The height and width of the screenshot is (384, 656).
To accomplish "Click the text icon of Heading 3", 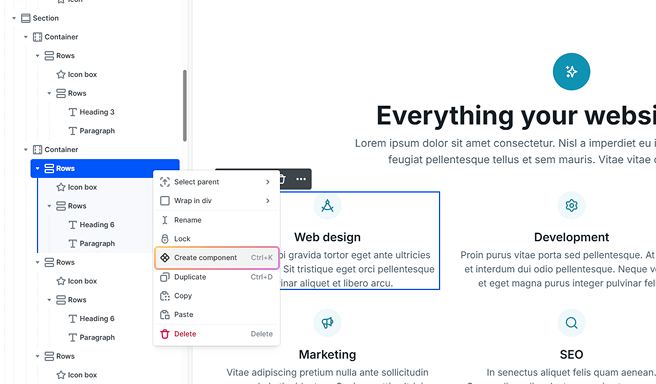I will click(x=72, y=112).
